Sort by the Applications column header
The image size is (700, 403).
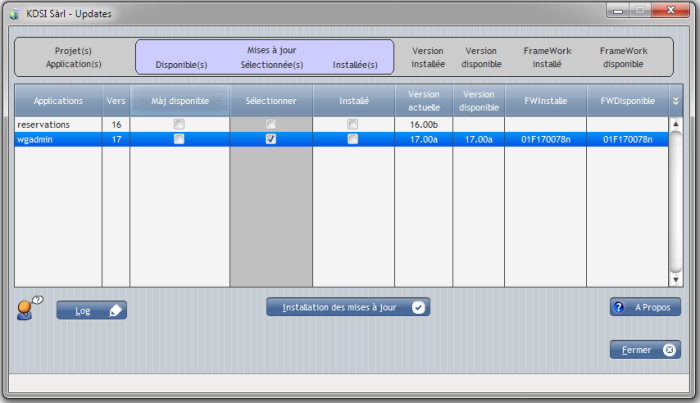pos(58,101)
